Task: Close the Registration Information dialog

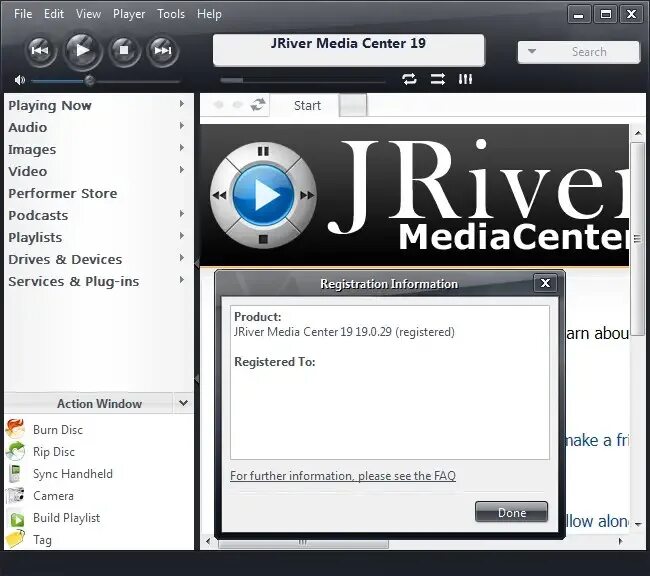Action: coord(545,283)
